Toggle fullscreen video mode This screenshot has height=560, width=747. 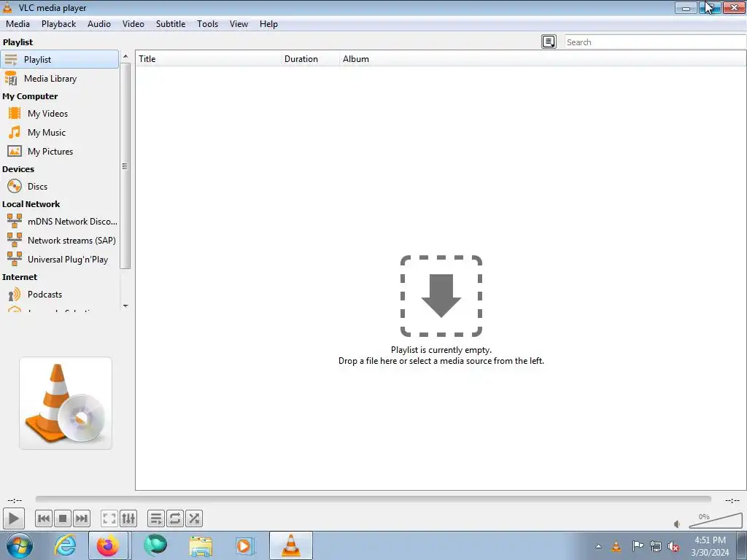tap(109, 518)
